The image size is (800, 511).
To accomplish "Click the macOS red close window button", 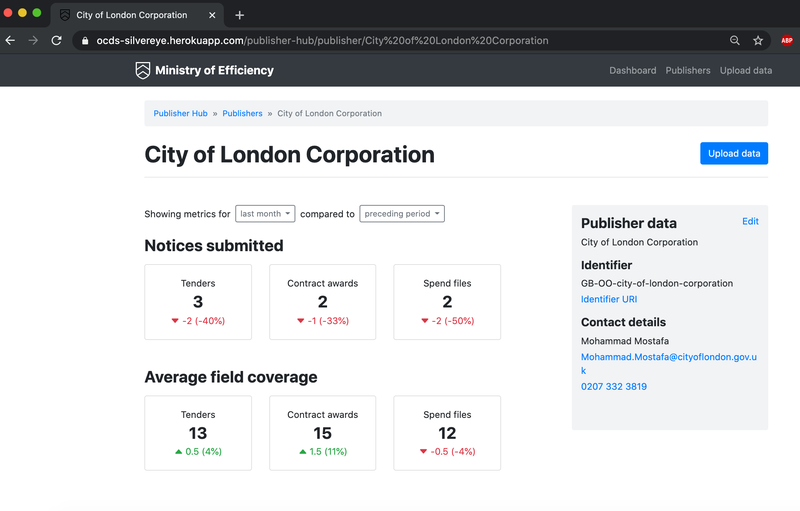I will pyautogui.click(x=8, y=13).
